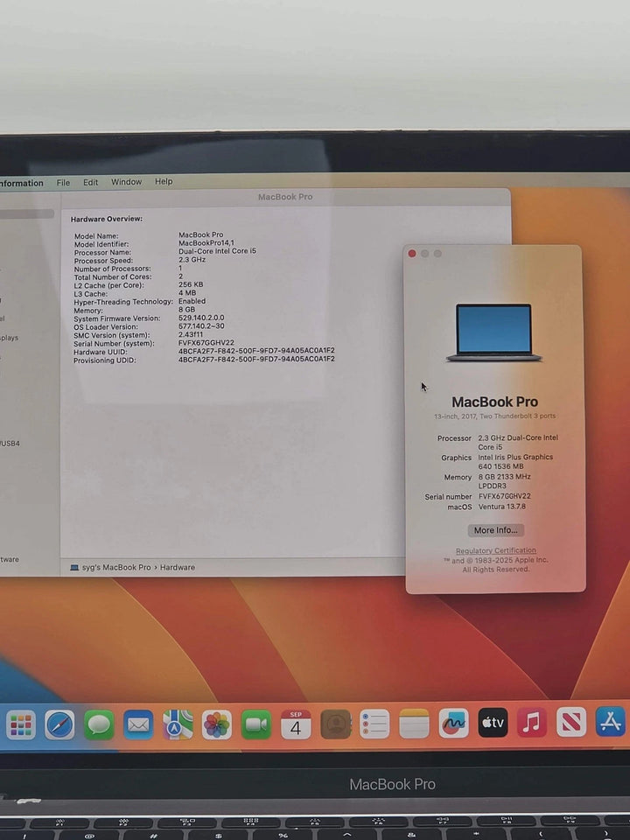
Task: Select the Processor Speed 2.3 GHz value
Action: (192, 259)
